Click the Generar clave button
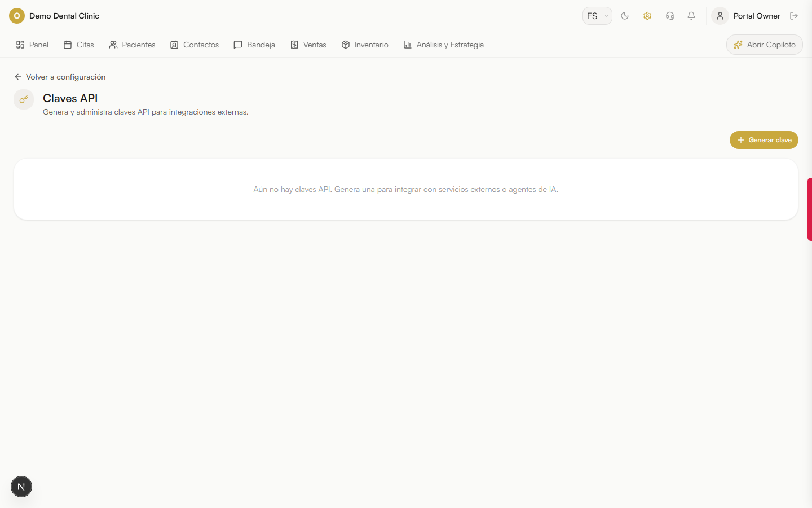812x508 pixels. click(x=764, y=140)
